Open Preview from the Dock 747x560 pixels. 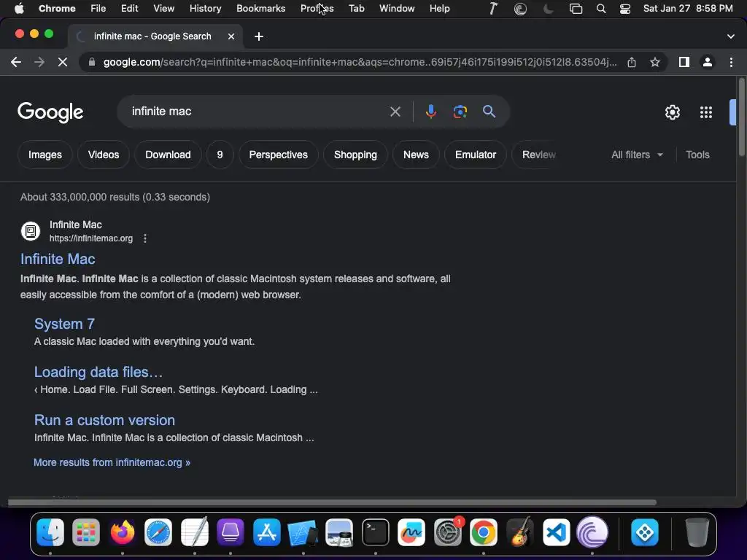pyautogui.click(x=339, y=532)
